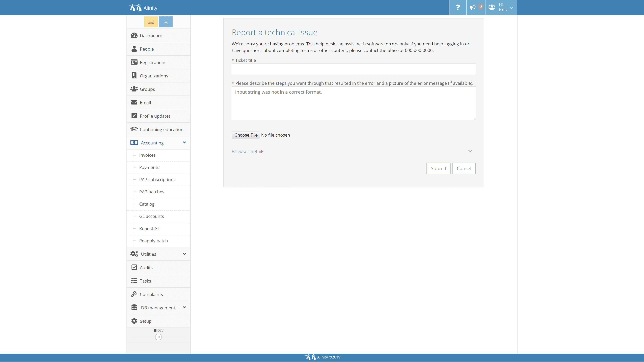Select the Organizations label in sidebar

coord(154,76)
